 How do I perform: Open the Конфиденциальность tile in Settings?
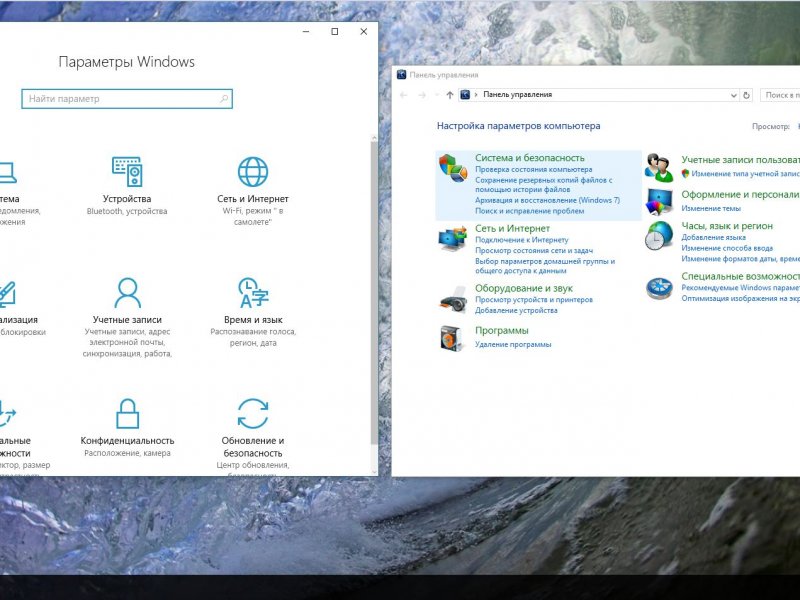[x=127, y=428]
